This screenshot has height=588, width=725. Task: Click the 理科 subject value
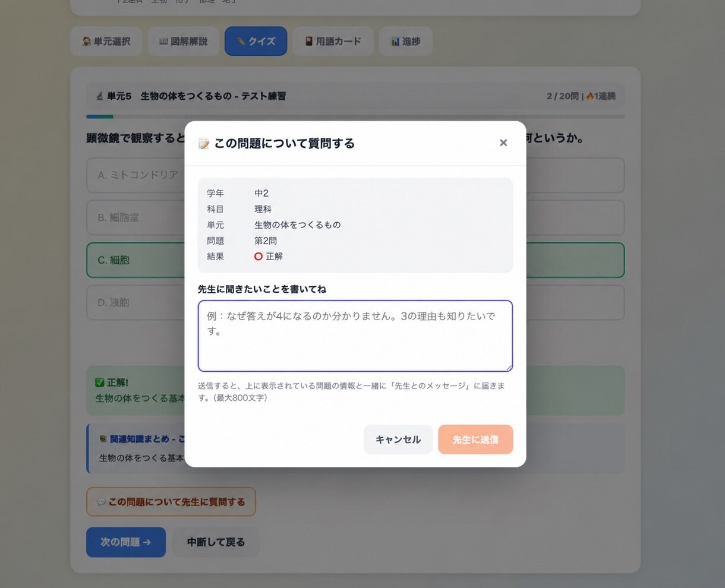coord(263,209)
